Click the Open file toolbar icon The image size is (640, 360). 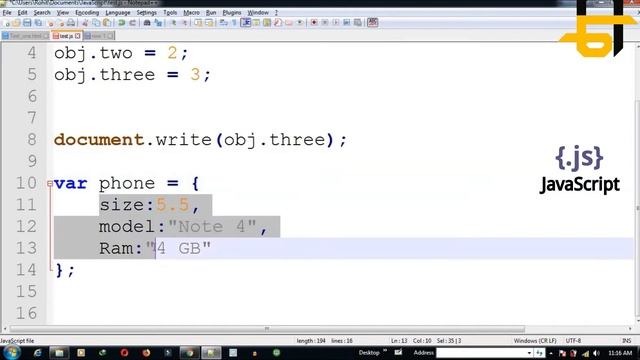click(16, 23)
